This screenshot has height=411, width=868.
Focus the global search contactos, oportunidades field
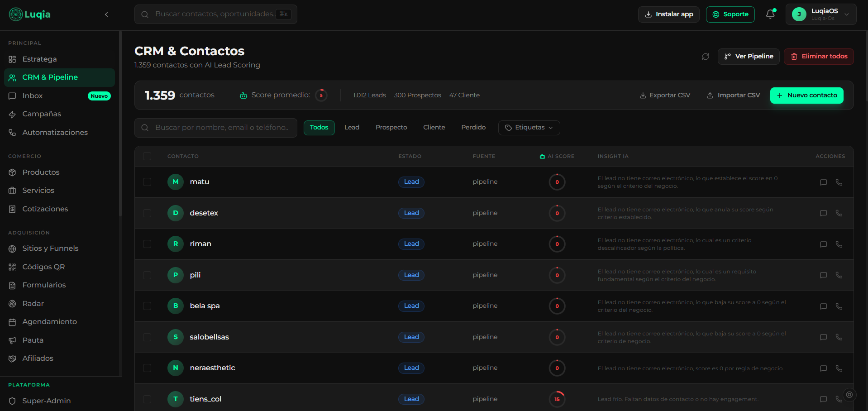216,14
